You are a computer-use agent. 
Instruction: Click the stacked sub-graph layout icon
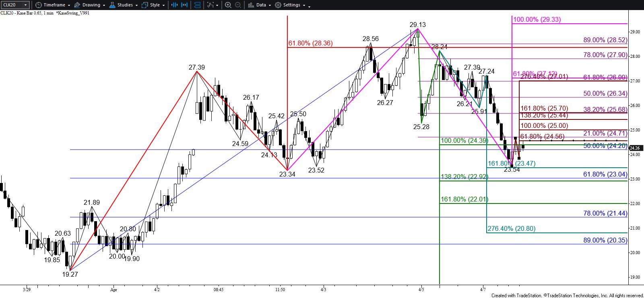[x=197, y=5]
